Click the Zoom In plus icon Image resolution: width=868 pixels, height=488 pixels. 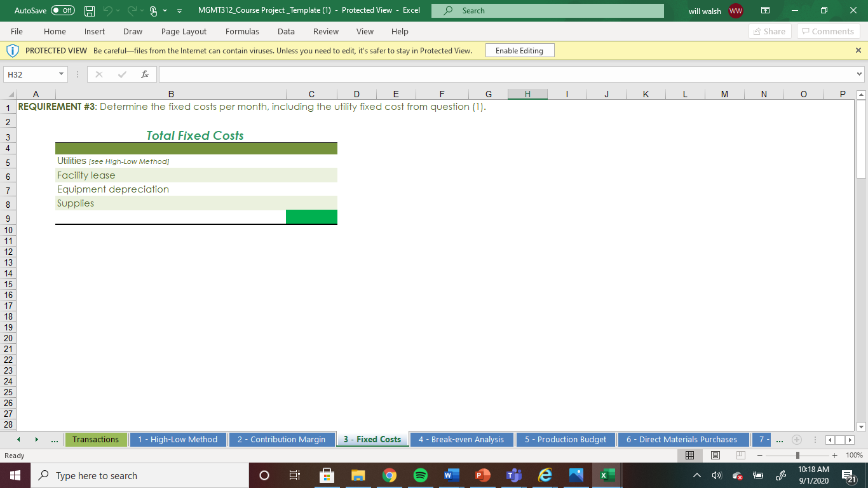tap(835, 455)
